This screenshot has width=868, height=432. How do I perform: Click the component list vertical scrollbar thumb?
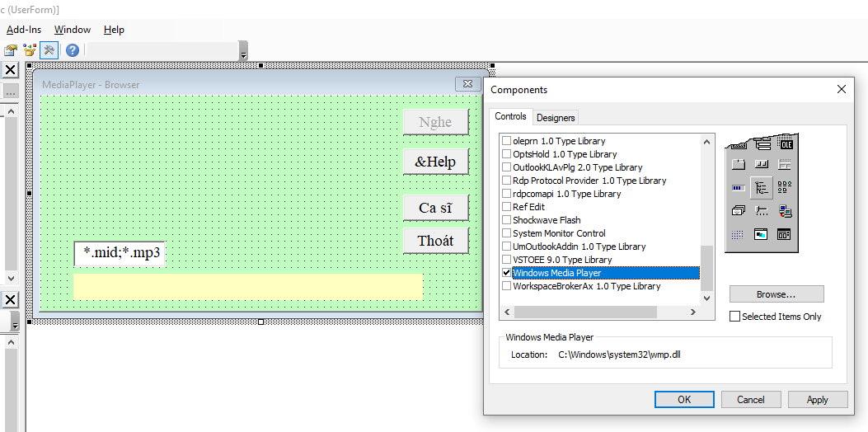706,269
